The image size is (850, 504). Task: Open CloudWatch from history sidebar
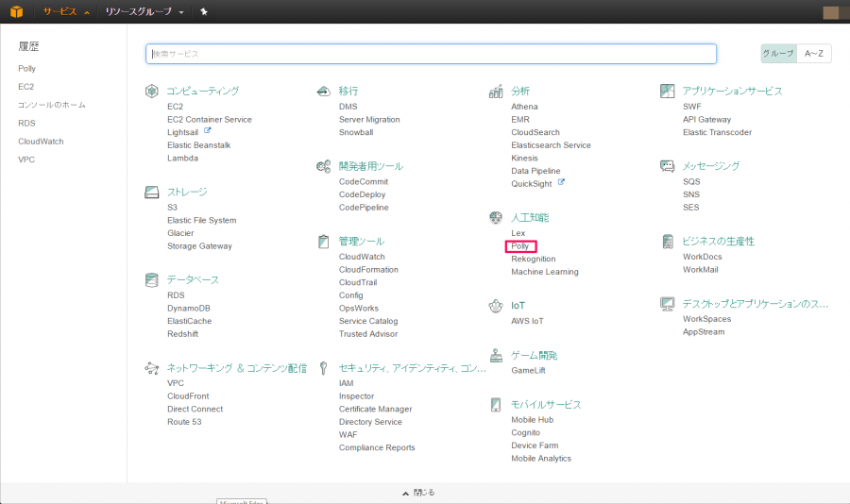(x=41, y=142)
